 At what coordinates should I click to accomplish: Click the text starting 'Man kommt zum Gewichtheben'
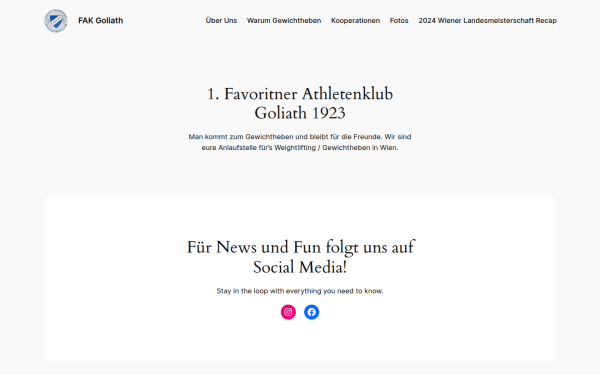[x=300, y=142]
